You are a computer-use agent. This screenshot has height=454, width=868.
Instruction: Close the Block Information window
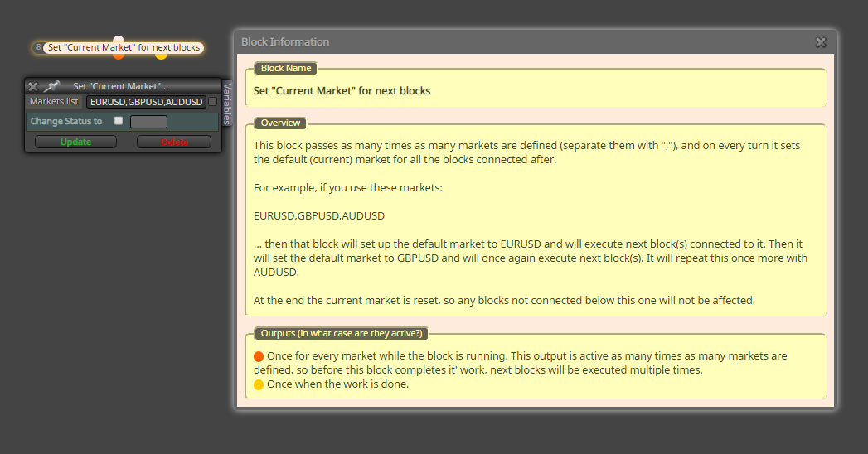tap(821, 42)
